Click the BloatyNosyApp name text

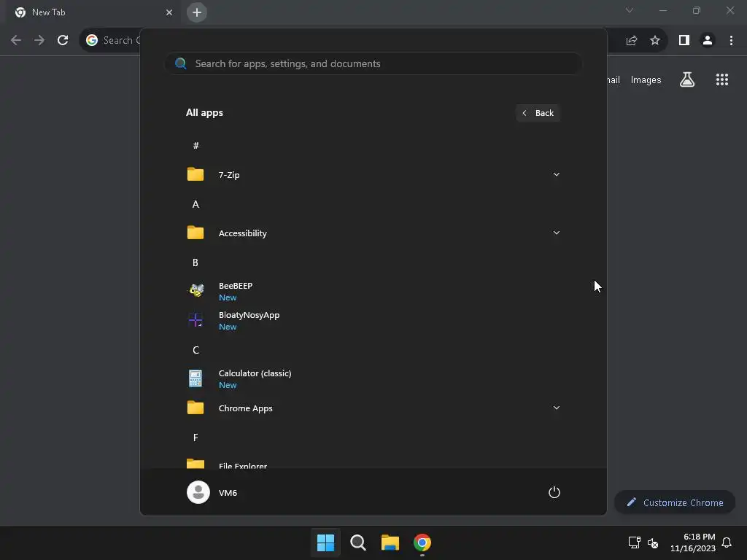coord(249,315)
